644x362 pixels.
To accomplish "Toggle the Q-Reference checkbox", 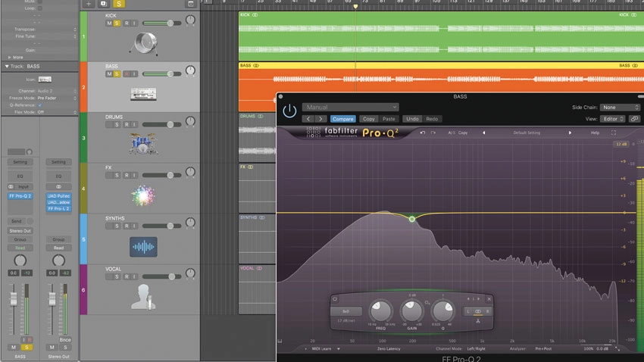I will point(40,105).
